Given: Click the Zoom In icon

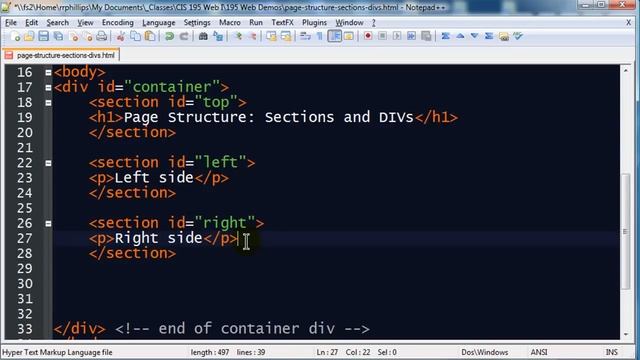Looking at the screenshot, I should click(238, 37).
